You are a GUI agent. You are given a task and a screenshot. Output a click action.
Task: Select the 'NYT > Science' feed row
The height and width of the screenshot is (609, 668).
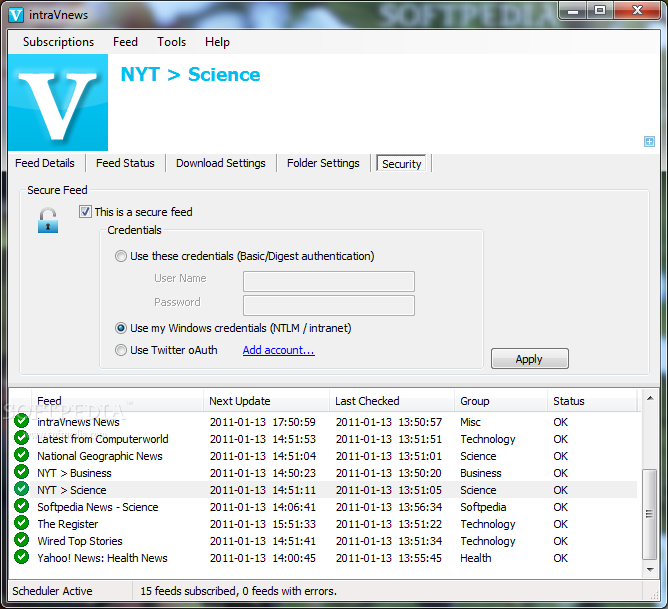(x=324, y=490)
